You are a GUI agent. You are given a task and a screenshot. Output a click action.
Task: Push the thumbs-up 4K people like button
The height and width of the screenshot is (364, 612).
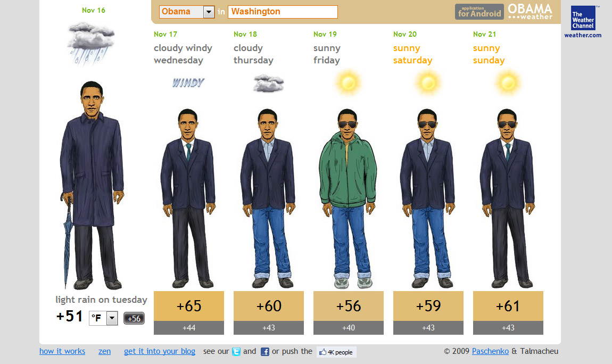coord(336,352)
